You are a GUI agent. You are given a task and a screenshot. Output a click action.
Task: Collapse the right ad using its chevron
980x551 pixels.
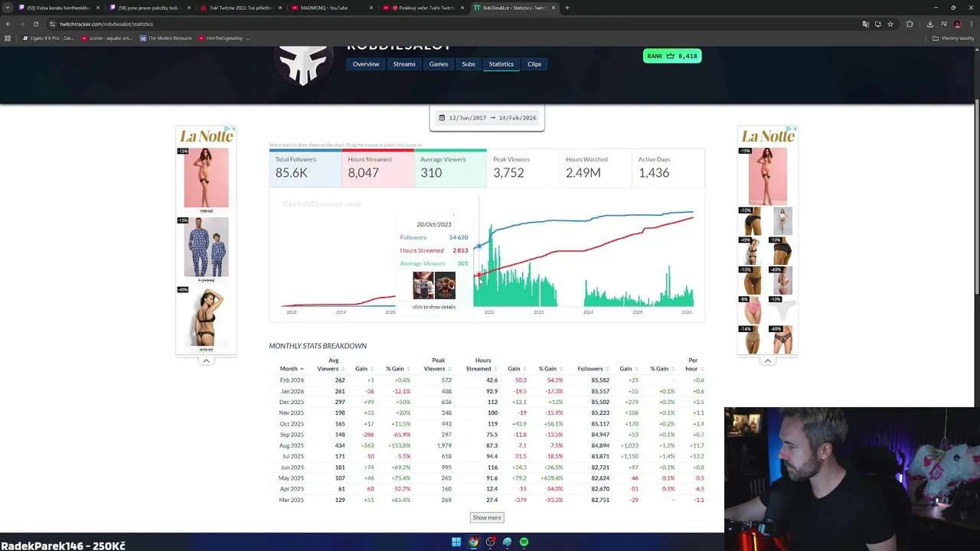pyautogui.click(x=768, y=360)
